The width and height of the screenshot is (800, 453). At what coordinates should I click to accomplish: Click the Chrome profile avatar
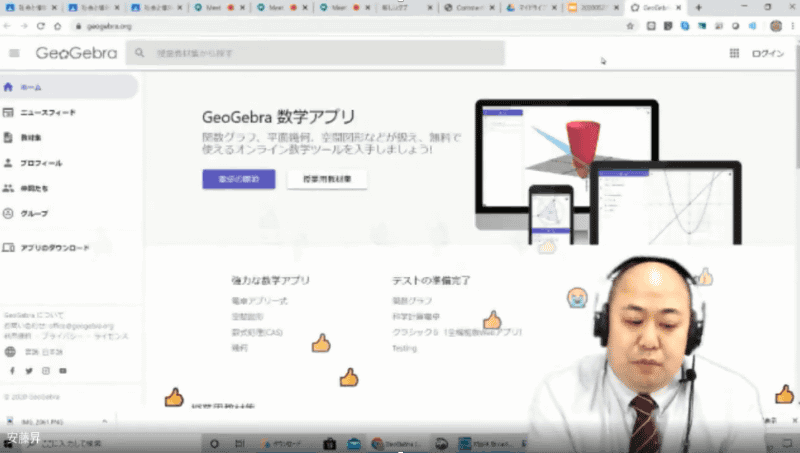(776, 26)
